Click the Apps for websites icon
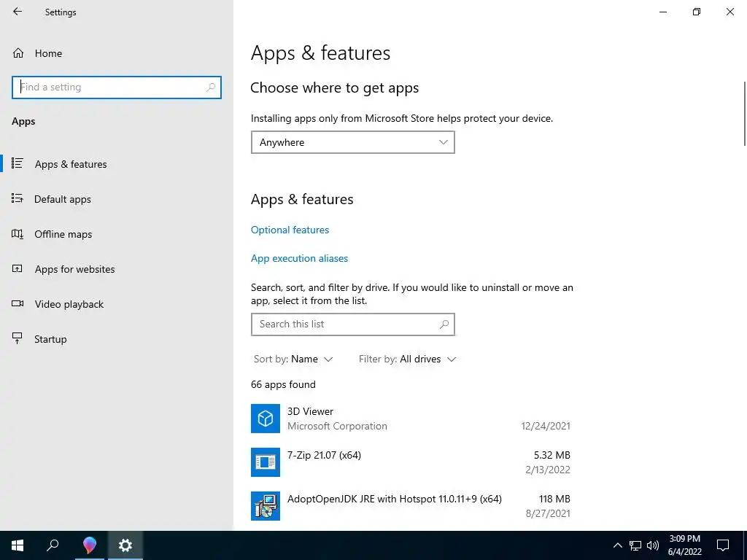The image size is (747, 560). coord(18,268)
